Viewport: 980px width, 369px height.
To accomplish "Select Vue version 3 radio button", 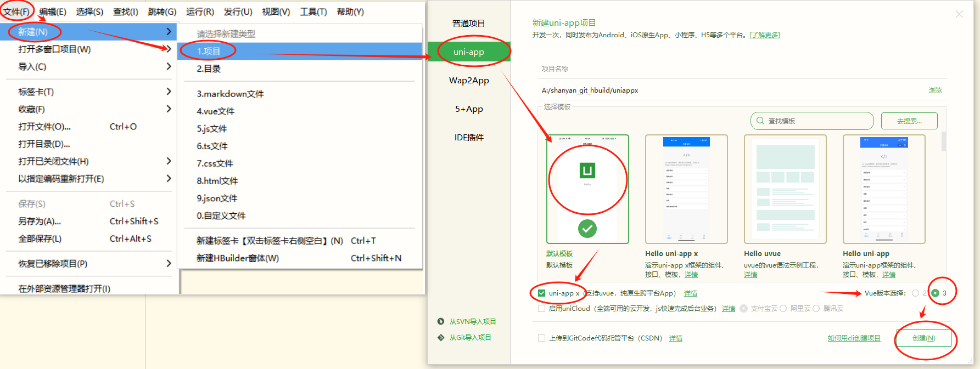I will pos(935,293).
